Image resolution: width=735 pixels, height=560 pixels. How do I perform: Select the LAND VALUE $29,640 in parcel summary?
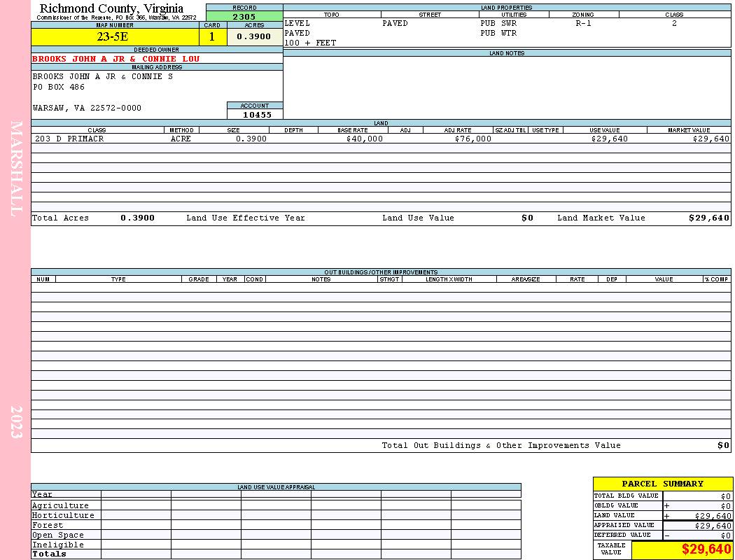point(713,516)
